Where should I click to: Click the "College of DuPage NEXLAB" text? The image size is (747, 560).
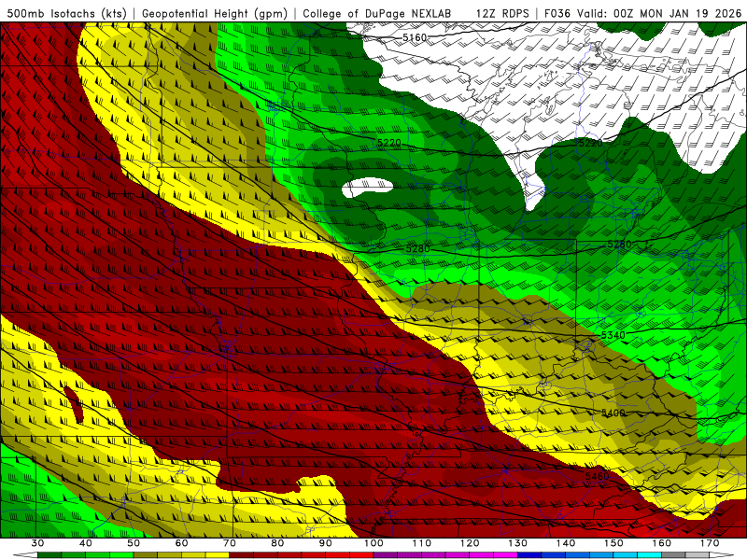pos(377,14)
